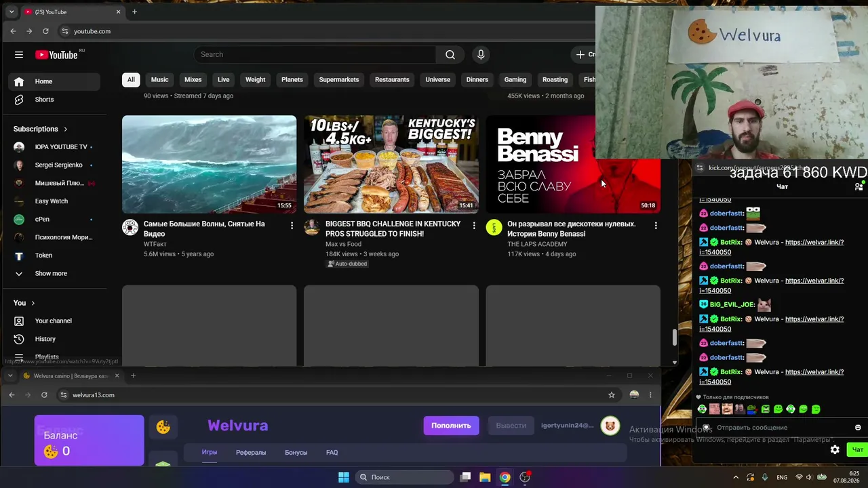This screenshot has height=488, width=868.
Task: Click the Пополнить deposit button
Action: pos(451,426)
